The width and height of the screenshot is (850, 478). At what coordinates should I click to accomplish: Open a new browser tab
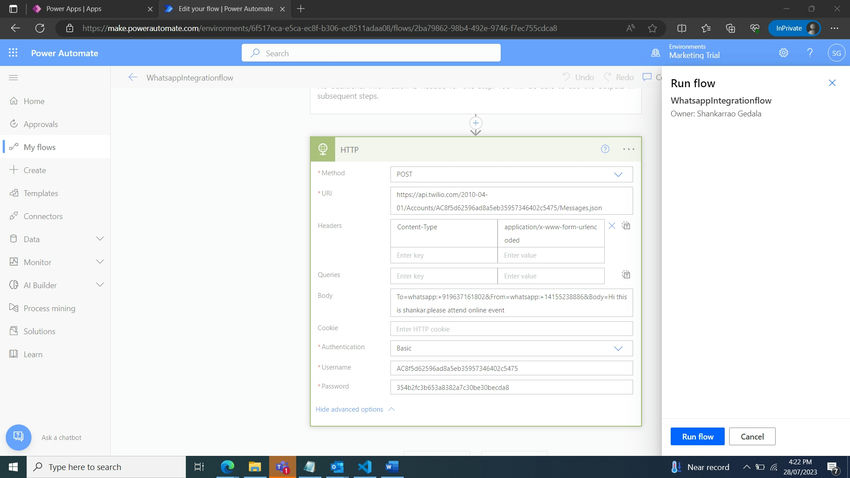pos(301,9)
